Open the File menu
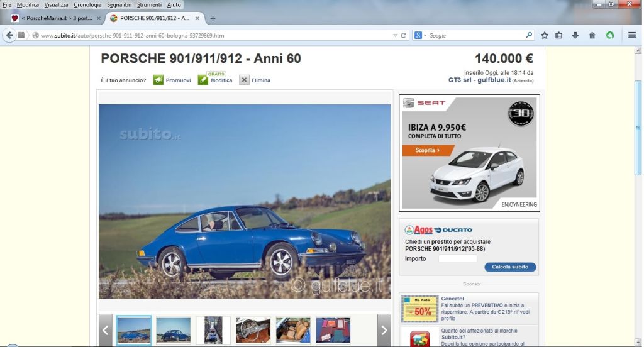Image resolution: width=644 pixels, height=347 pixels. point(7,4)
